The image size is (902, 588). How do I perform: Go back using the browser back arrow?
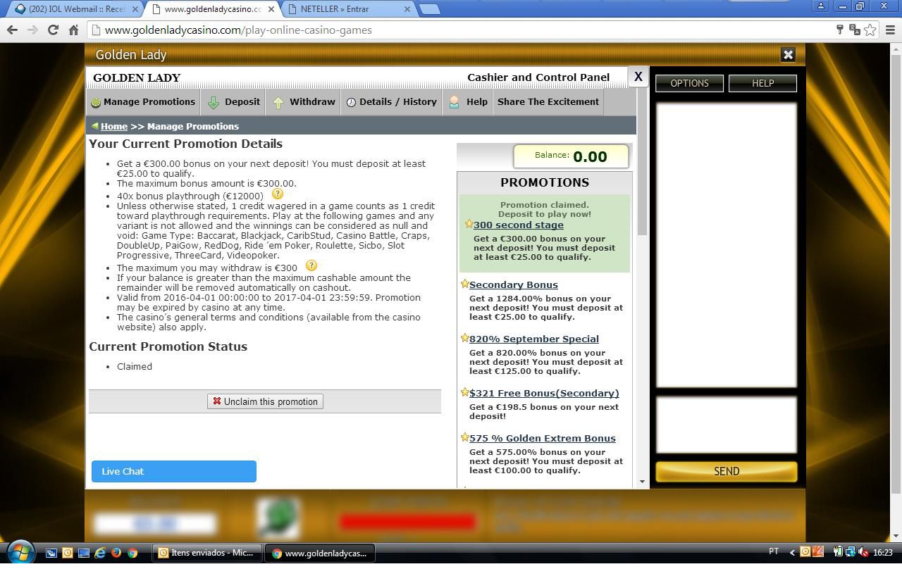[x=12, y=30]
